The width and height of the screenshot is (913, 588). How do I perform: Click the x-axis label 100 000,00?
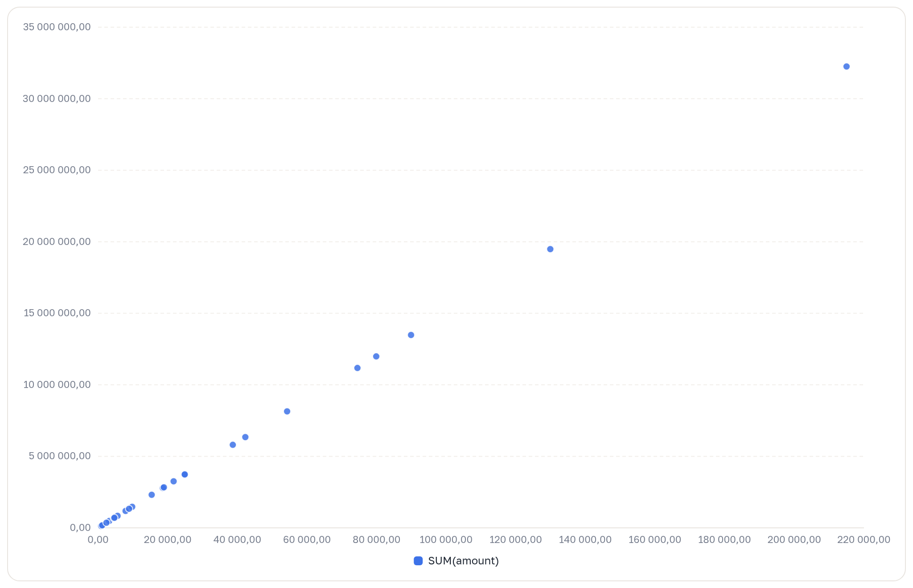point(446,539)
